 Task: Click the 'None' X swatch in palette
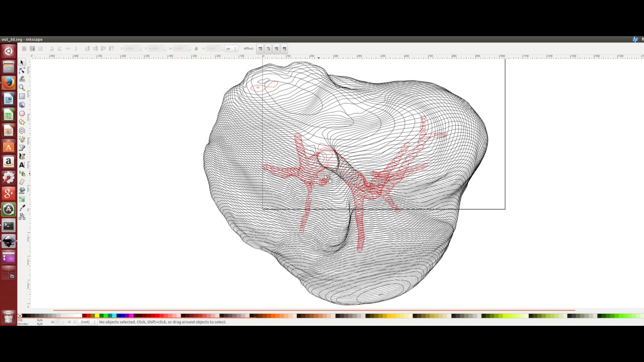[x=20, y=316]
